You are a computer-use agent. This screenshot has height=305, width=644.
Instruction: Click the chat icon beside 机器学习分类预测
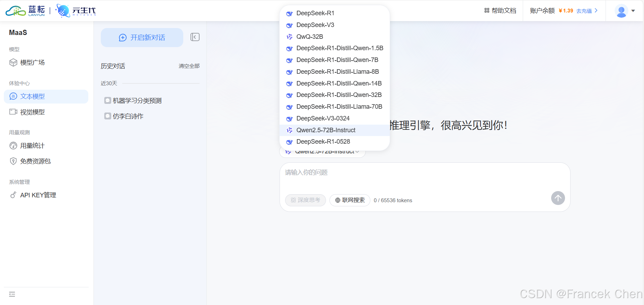(x=108, y=100)
